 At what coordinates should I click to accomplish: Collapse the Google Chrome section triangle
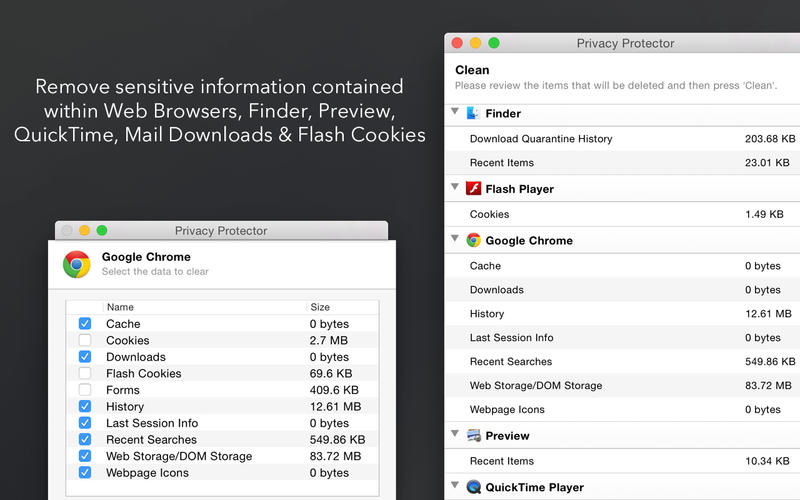pos(455,238)
